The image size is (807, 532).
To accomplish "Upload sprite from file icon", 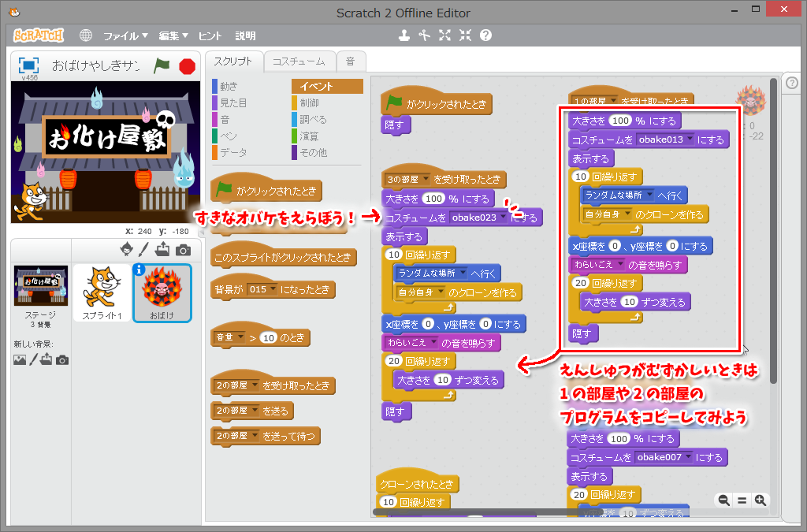I will coord(162,249).
